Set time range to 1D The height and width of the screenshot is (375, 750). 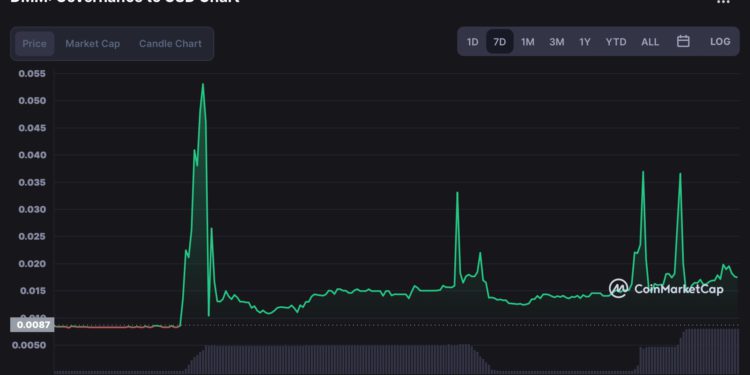coord(473,42)
